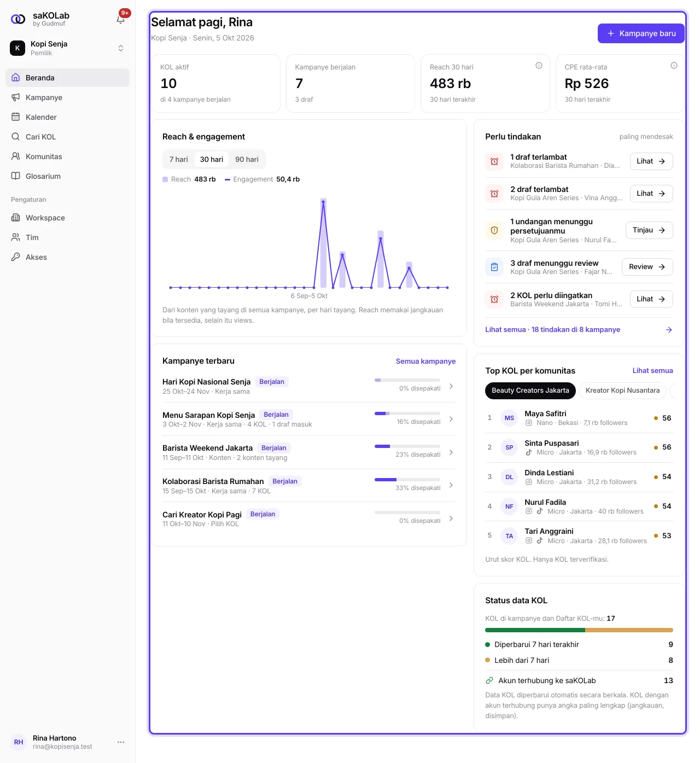Click the Kolaborasi Barista Rumahan progress bar
Image resolution: width=700 pixels, height=763 pixels.
[407, 480]
